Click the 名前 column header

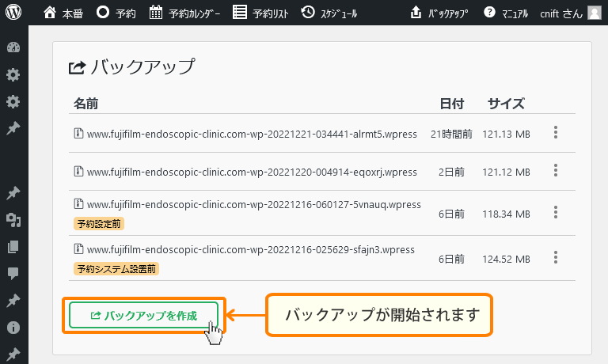[x=85, y=104]
